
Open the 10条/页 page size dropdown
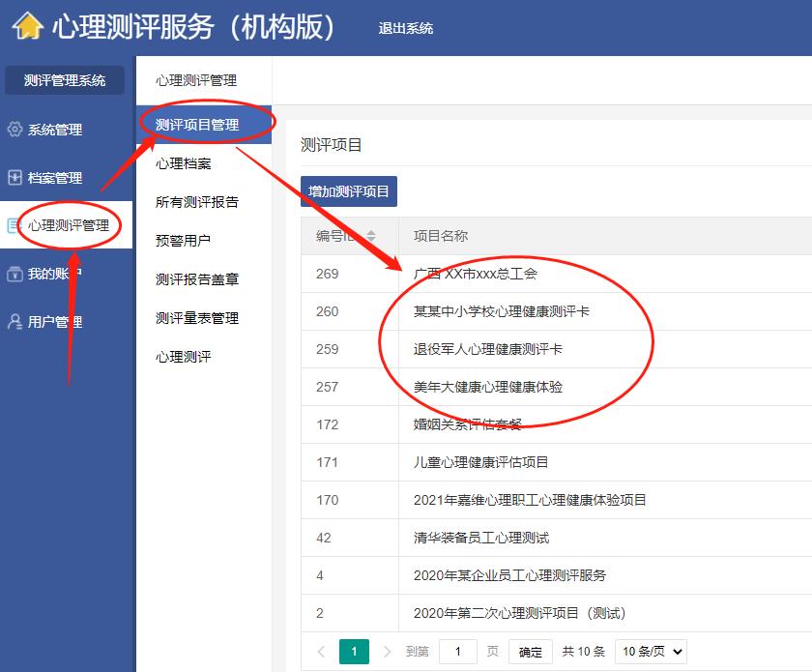(650, 652)
